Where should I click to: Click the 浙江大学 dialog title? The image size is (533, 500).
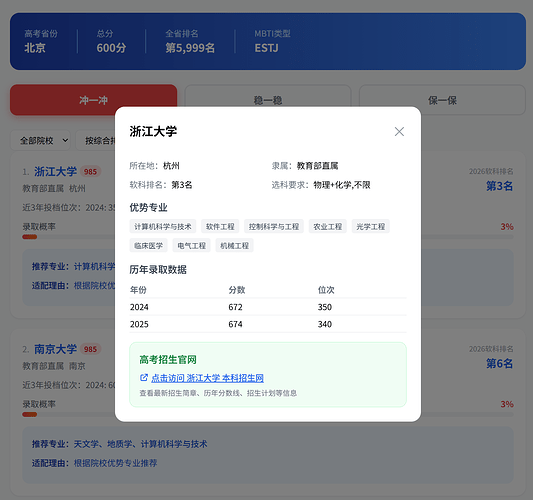153,132
